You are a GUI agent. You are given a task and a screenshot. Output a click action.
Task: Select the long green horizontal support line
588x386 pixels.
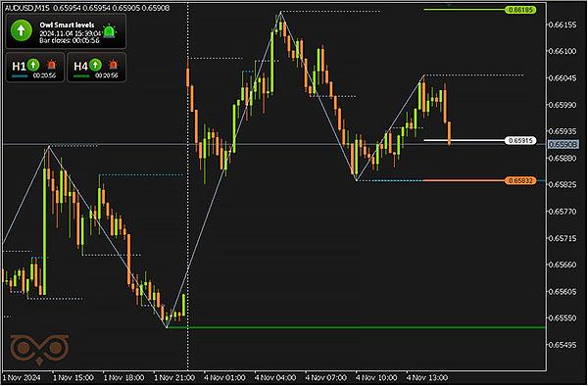pos(357,327)
